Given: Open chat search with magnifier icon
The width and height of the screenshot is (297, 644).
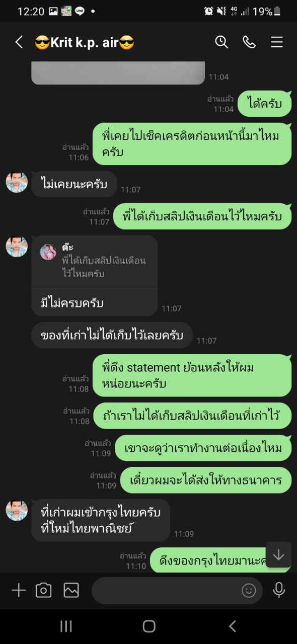Looking at the screenshot, I should (221, 42).
